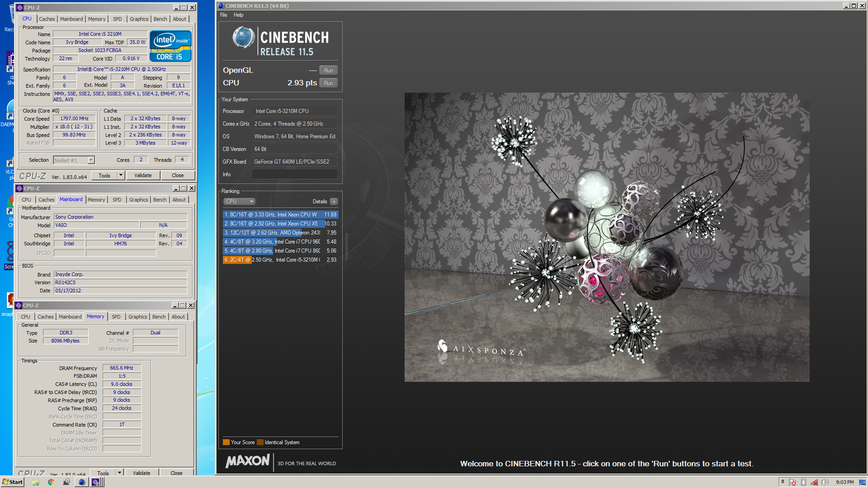Click Validate in Memory CPU-Z window
This screenshot has width=868, height=488.
(142, 473)
